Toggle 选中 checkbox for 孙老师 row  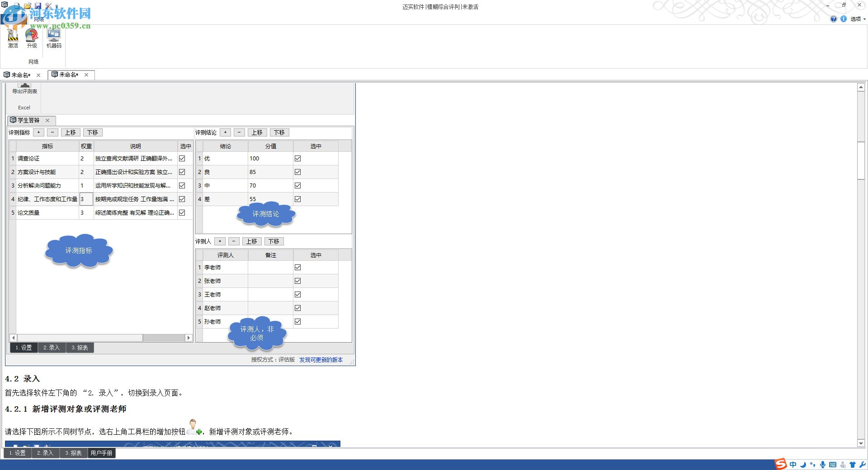tap(298, 322)
